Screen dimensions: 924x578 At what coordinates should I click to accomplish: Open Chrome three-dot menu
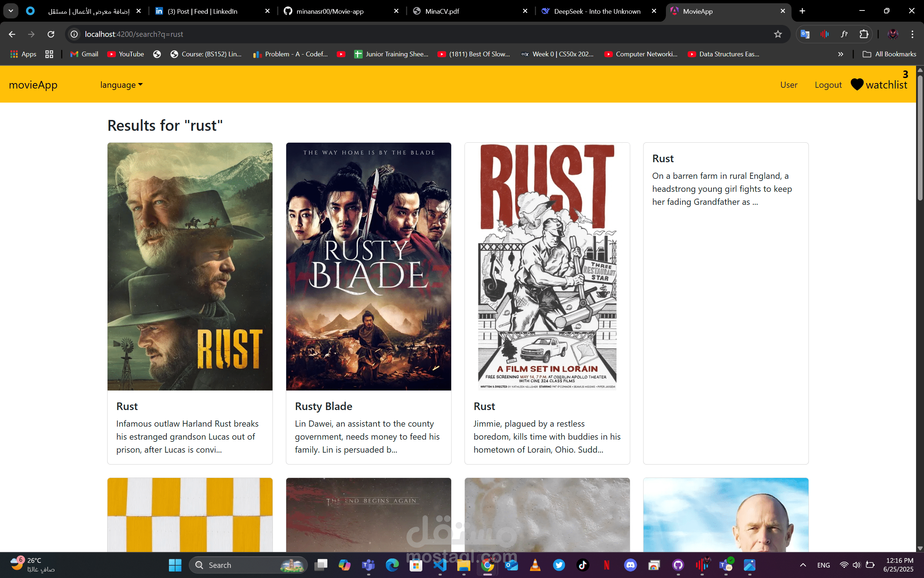[x=912, y=34]
